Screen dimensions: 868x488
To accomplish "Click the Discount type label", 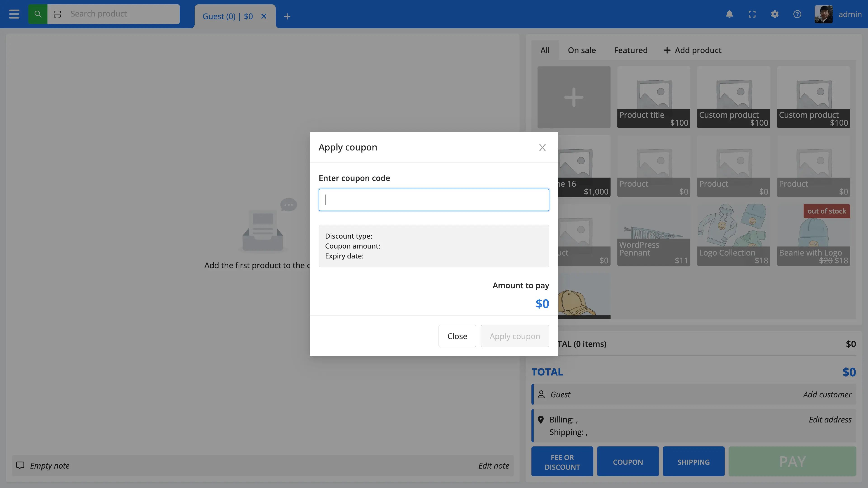I will click(x=348, y=236).
